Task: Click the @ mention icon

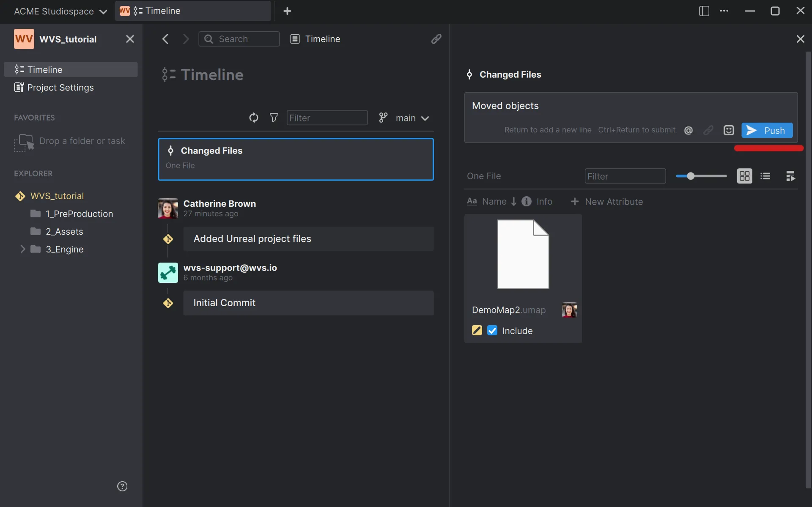Action: pyautogui.click(x=688, y=130)
